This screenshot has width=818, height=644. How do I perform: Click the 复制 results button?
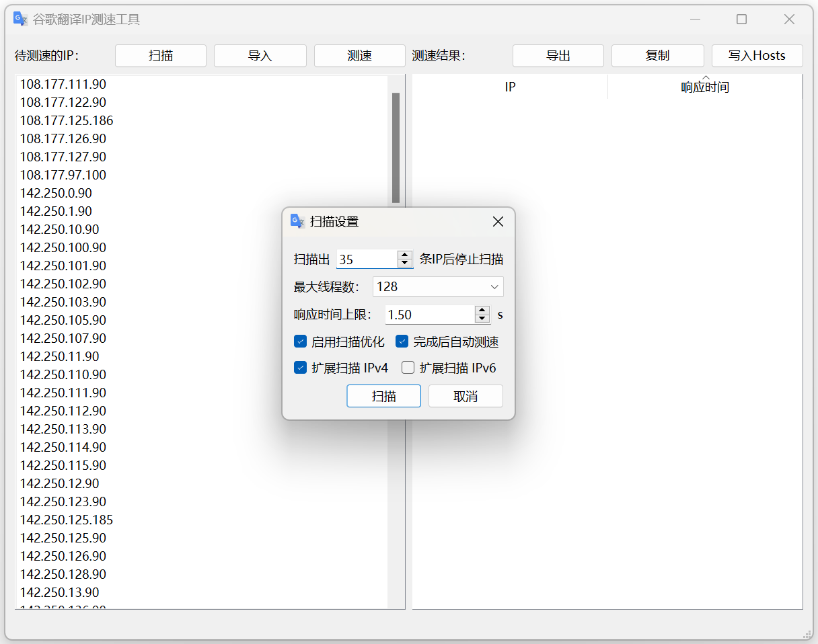[x=658, y=56]
